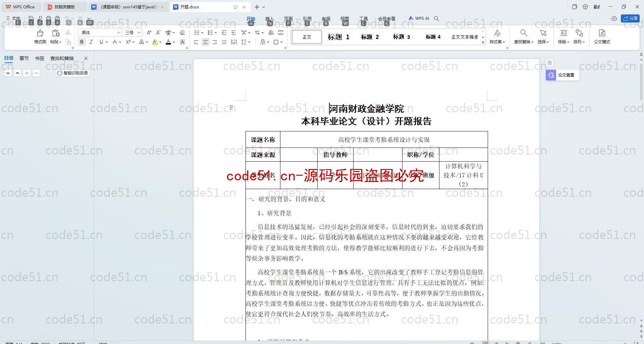Click the 智能识别目录 button
Image resolution: width=644 pixels, height=344 pixels.
point(72,73)
